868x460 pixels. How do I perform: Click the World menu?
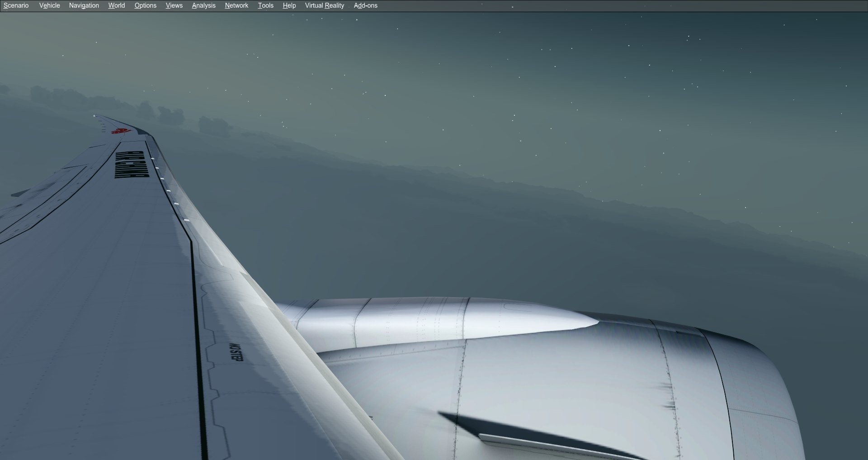116,5
